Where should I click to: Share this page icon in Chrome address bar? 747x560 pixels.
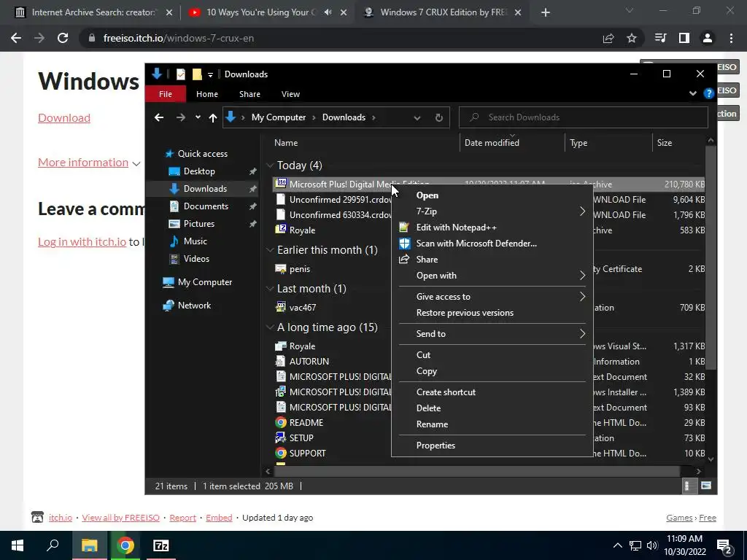pyautogui.click(x=608, y=38)
